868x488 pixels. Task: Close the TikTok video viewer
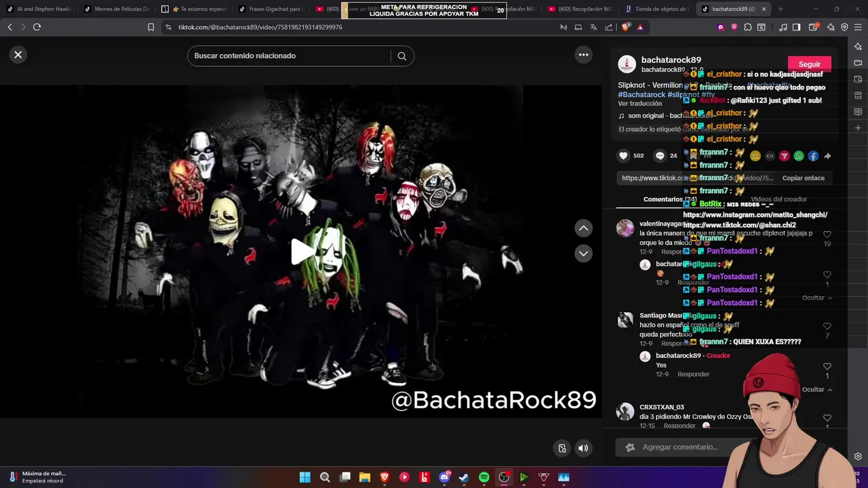pyautogui.click(x=18, y=55)
